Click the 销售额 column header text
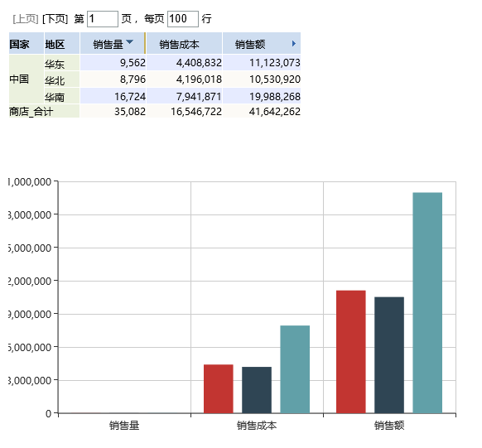This screenshot has height=448, width=482. [x=250, y=45]
